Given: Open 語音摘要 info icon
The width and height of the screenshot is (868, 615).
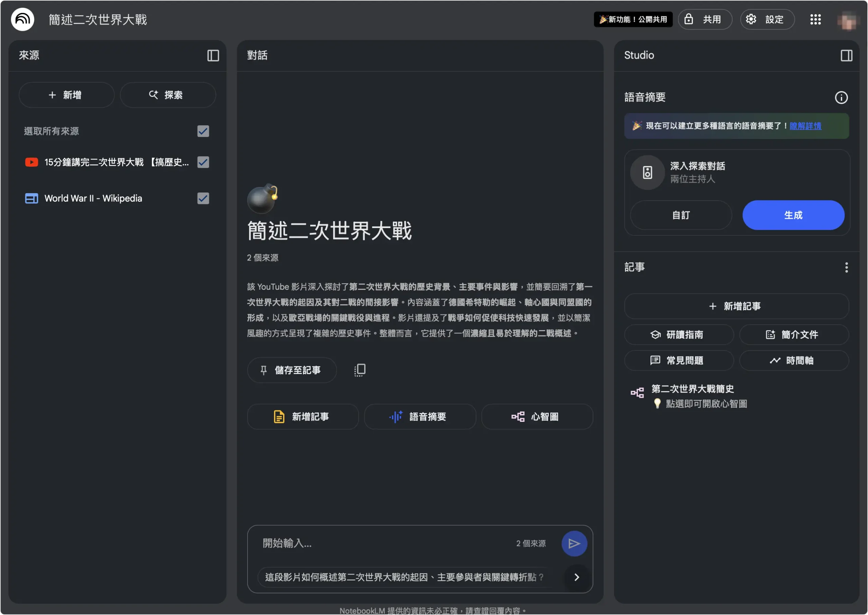Looking at the screenshot, I should tap(841, 97).
